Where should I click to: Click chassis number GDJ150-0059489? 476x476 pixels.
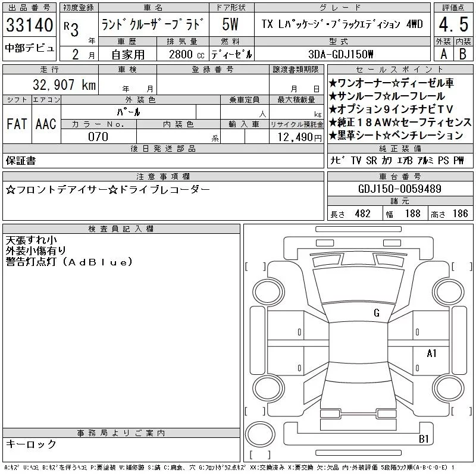[x=400, y=189]
